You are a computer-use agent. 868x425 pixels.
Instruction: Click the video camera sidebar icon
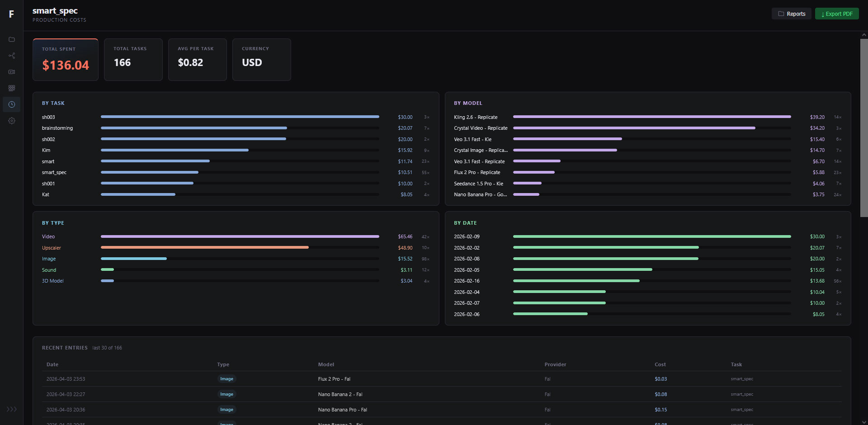point(12,72)
